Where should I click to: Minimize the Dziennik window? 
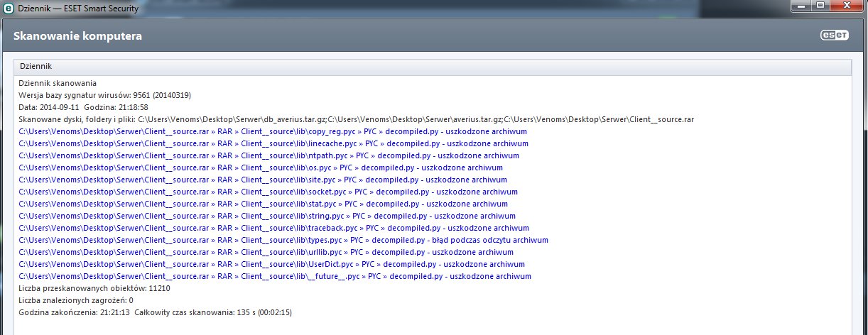(x=801, y=6)
